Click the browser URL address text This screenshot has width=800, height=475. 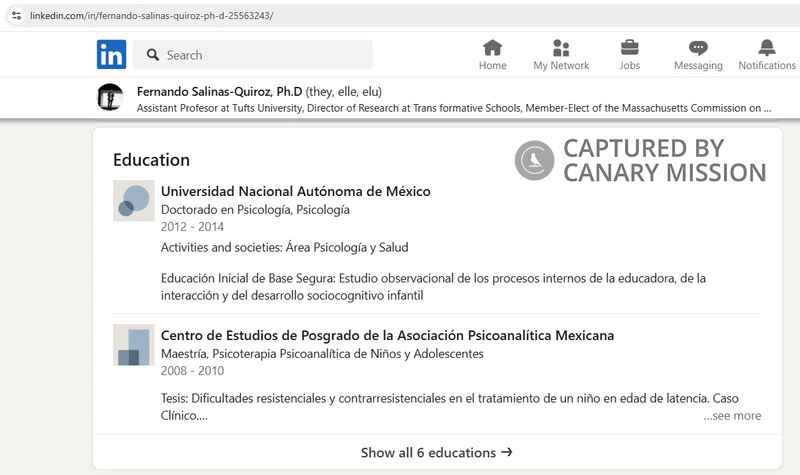tap(152, 16)
